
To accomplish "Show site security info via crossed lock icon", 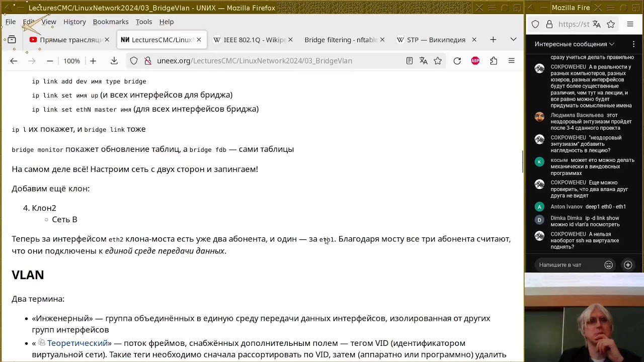I will (148, 61).
